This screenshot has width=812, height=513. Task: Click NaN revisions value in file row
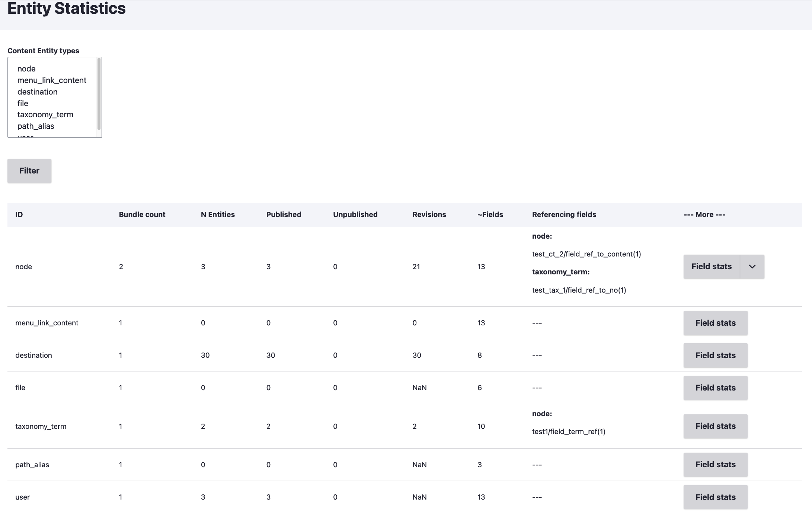419,388
